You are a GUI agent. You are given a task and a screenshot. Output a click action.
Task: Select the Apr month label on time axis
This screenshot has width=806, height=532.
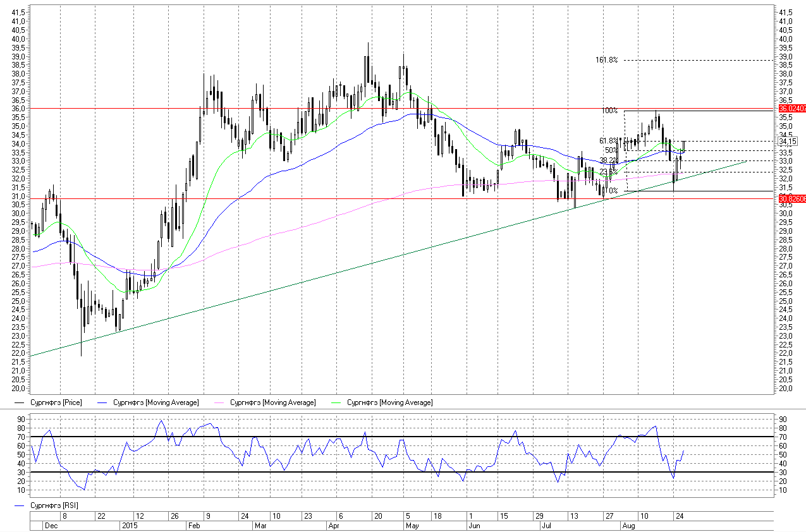334,525
